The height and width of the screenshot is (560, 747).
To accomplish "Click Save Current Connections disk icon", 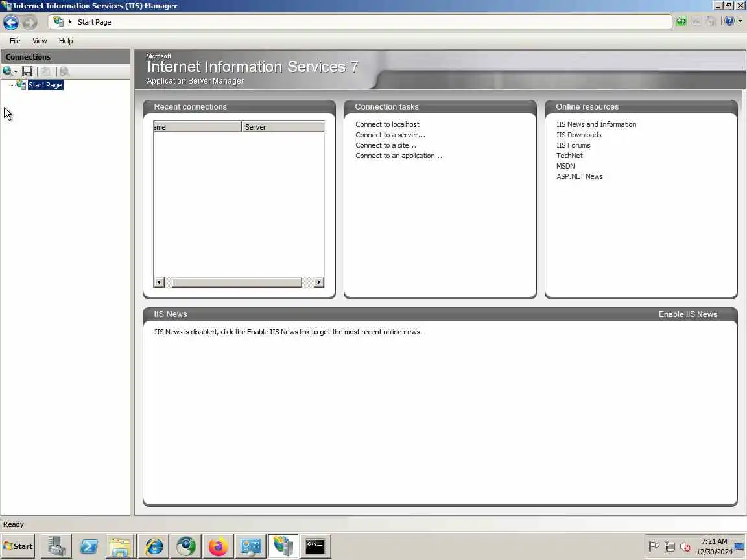I will [27, 71].
